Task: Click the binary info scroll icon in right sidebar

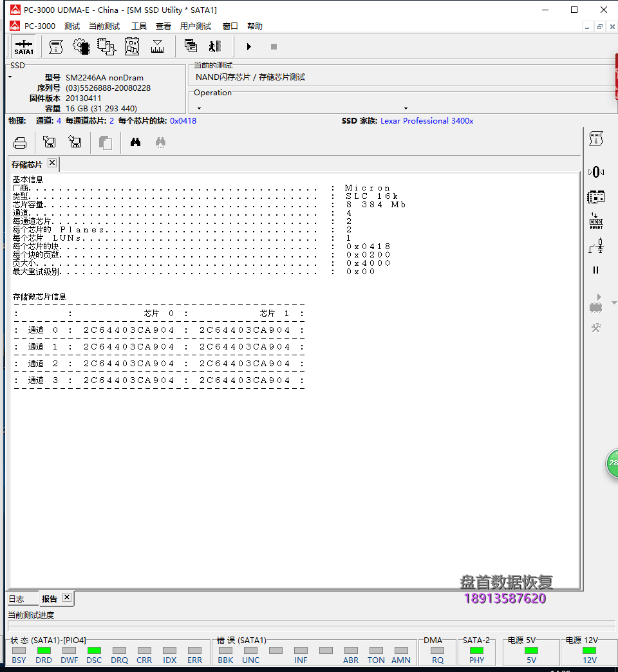Action: (596, 139)
